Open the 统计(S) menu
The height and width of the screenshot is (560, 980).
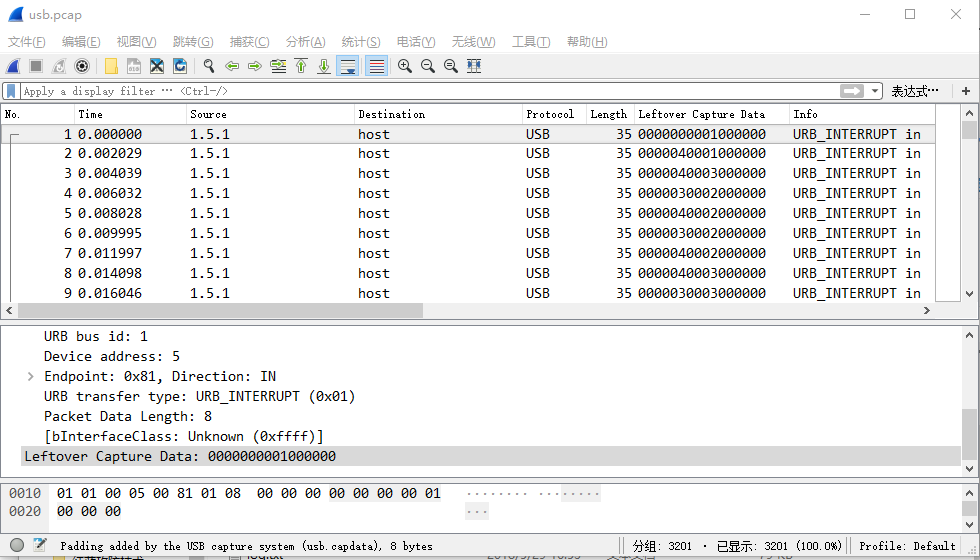tap(361, 42)
